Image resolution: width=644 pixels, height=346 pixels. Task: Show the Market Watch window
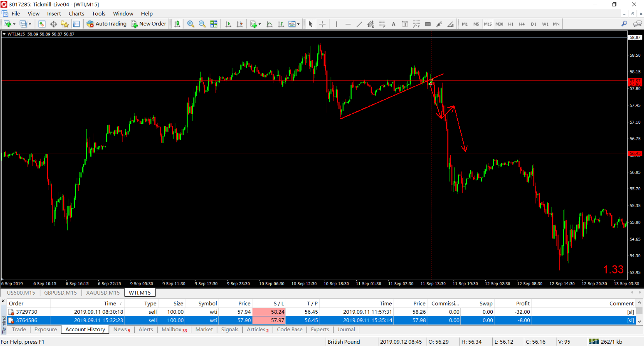coord(42,24)
